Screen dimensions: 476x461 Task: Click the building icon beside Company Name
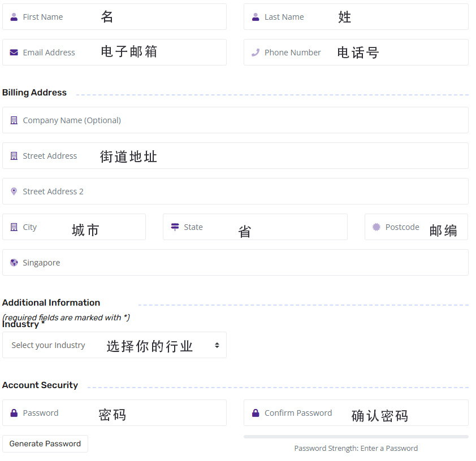point(14,120)
